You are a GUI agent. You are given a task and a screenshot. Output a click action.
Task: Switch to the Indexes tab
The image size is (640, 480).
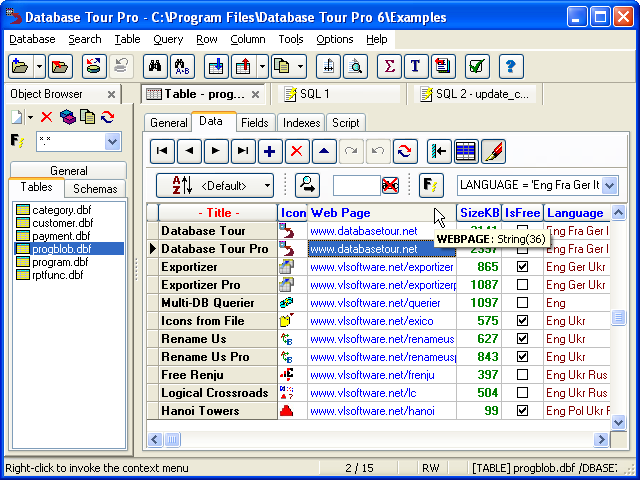tap(301, 123)
